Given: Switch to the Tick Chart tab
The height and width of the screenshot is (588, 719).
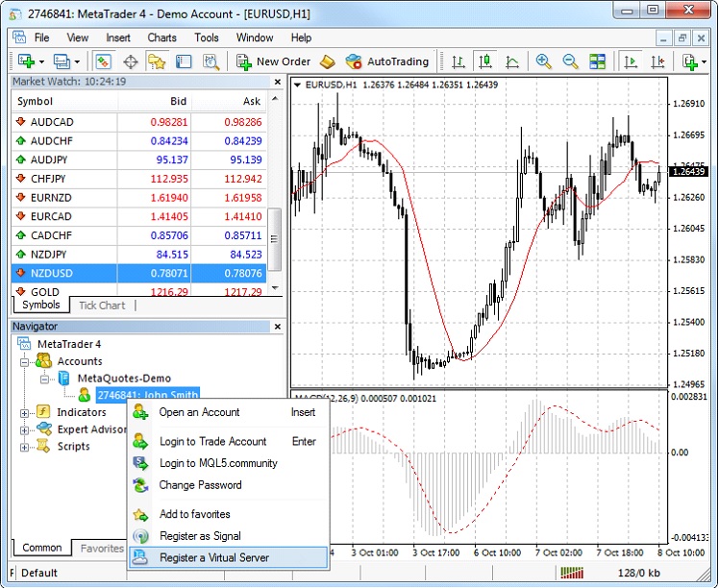Looking at the screenshot, I should 101,306.
